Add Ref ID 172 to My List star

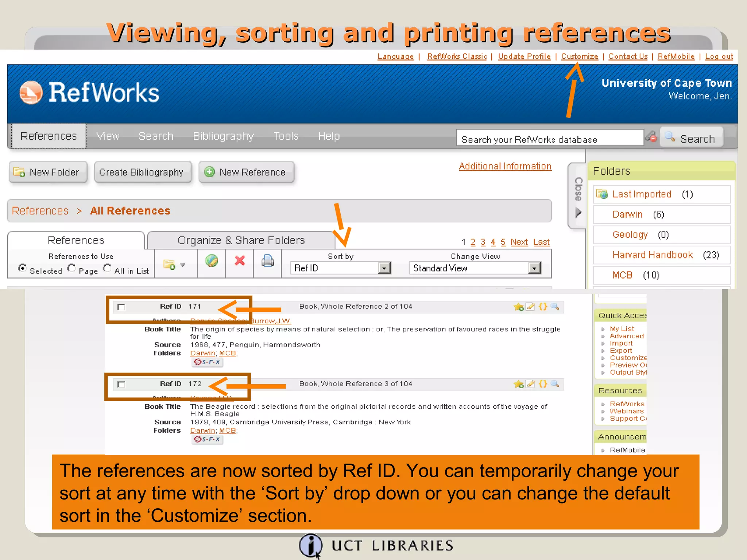[518, 384]
